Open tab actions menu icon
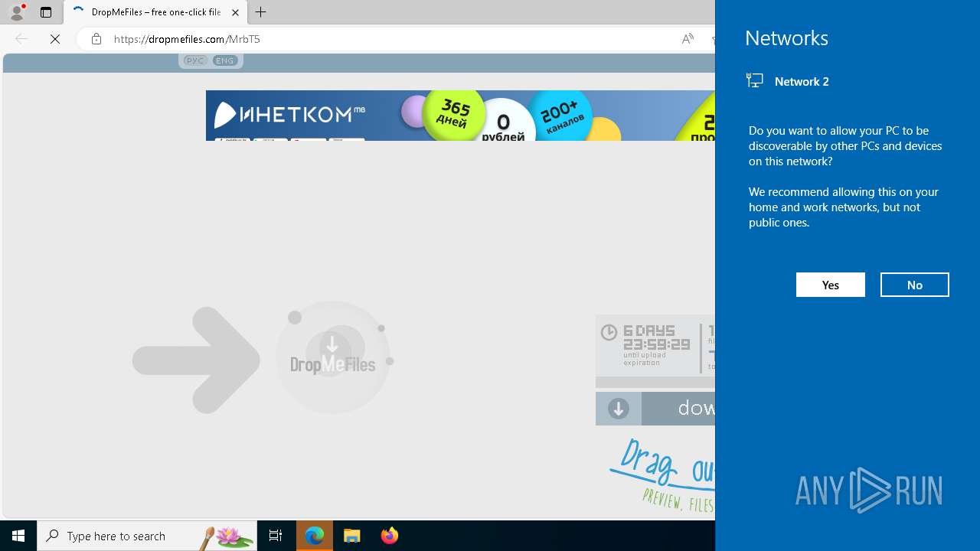The width and height of the screenshot is (980, 551). point(46,12)
